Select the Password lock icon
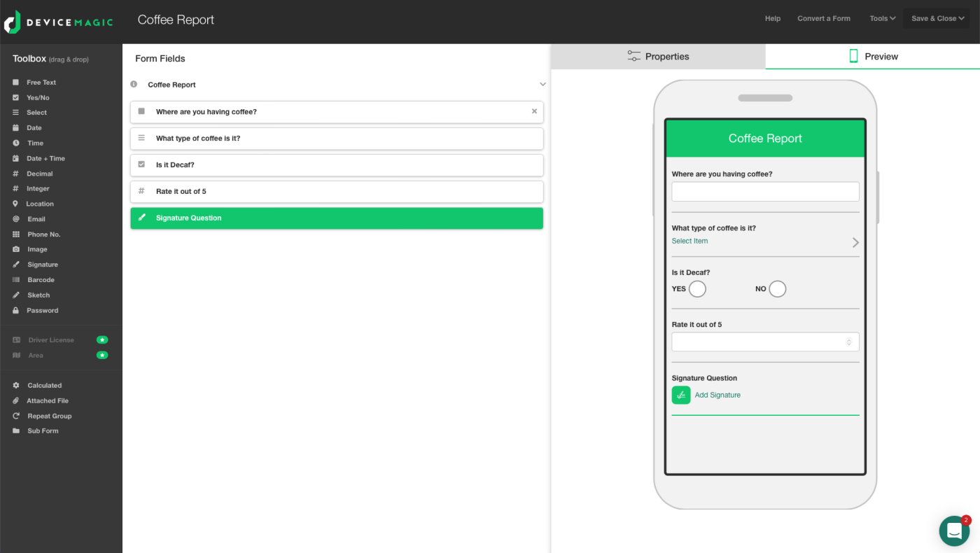The width and height of the screenshot is (980, 553). pos(15,310)
